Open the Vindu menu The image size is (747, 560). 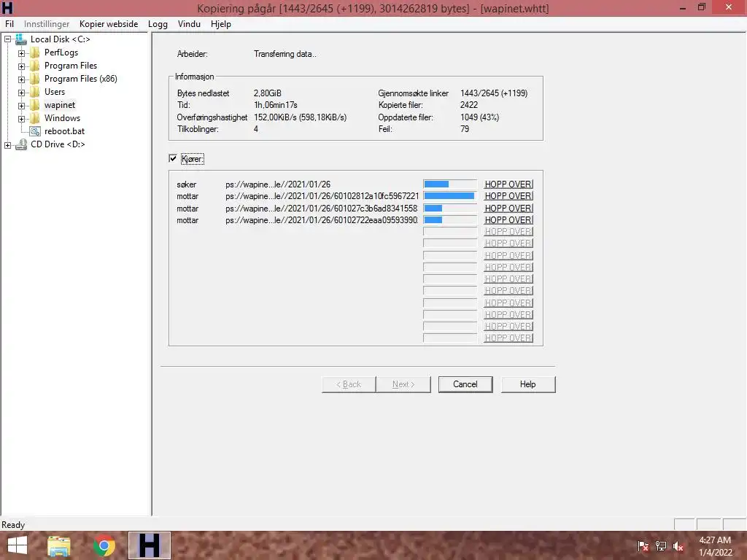[189, 24]
